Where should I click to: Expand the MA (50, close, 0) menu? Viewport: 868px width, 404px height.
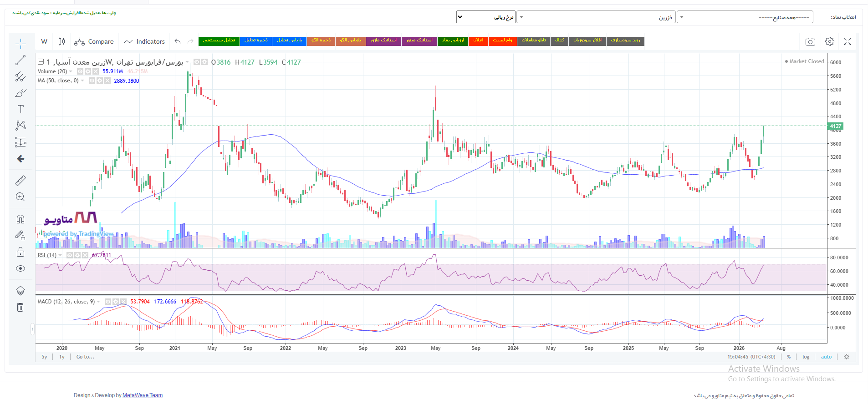pos(82,81)
